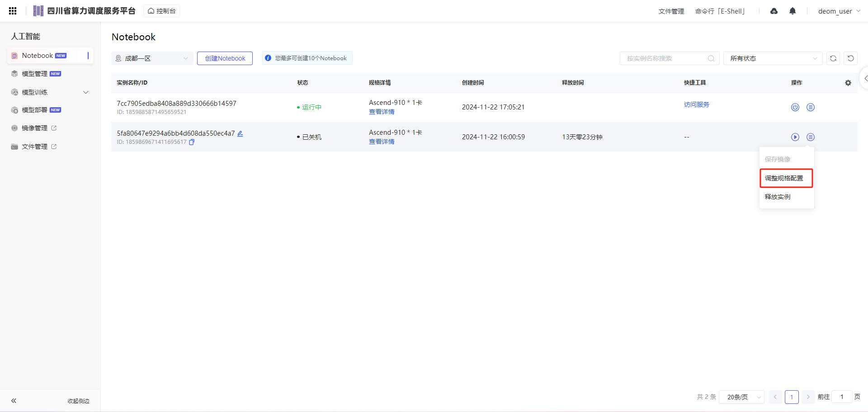View 查看详情 for instance 5fa80647

tap(382, 142)
